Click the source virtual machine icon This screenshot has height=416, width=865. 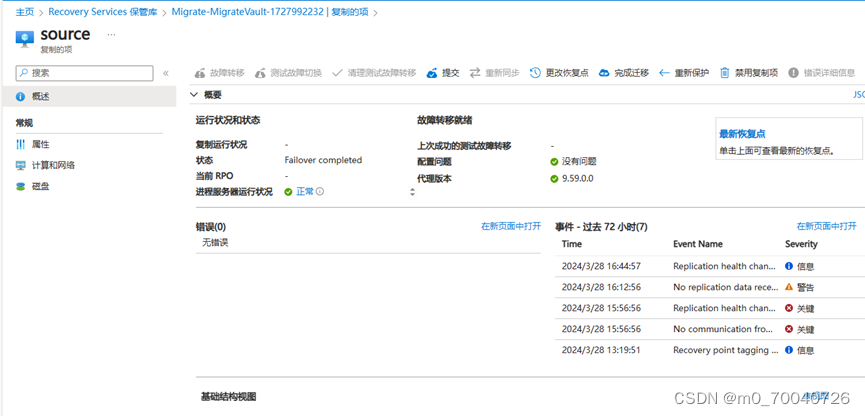(25, 39)
